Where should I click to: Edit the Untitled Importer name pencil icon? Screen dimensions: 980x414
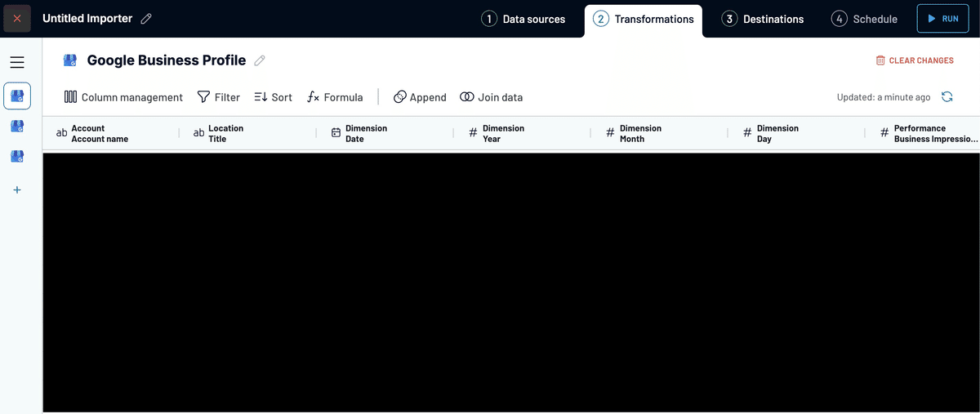click(146, 19)
